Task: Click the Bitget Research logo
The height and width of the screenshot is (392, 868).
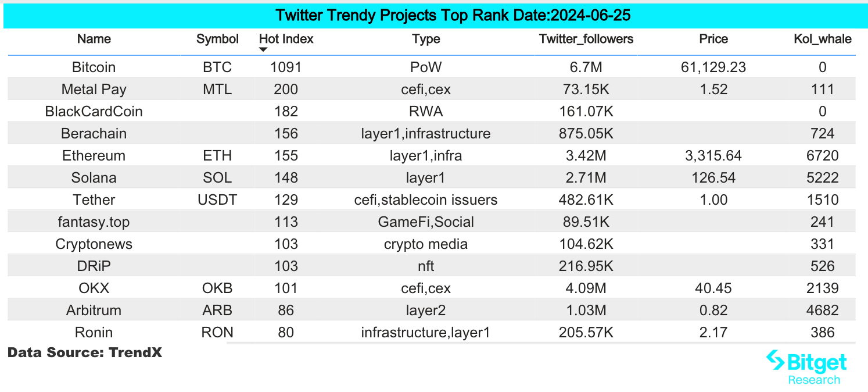Action: [806, 367]
